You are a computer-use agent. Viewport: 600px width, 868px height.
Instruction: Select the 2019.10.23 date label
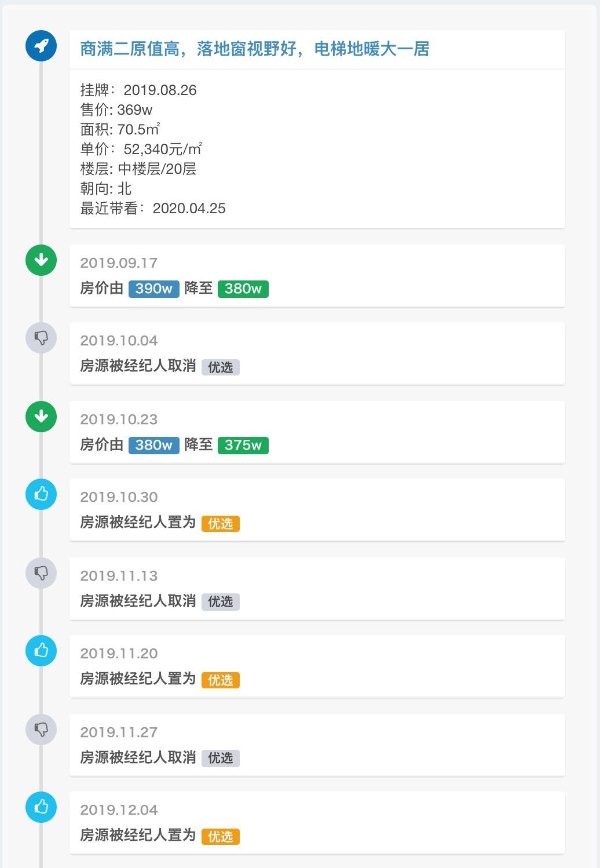coord(118,418)
